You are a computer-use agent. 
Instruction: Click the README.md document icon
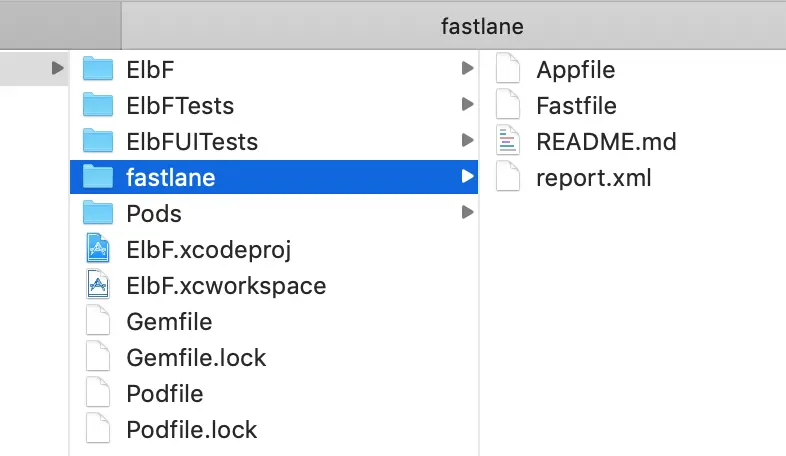(x=509, y=141)
